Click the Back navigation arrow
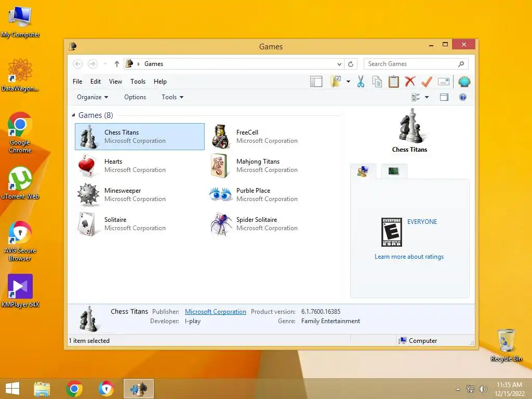This screenshot has width=532, height=399. tap(78, 64)
